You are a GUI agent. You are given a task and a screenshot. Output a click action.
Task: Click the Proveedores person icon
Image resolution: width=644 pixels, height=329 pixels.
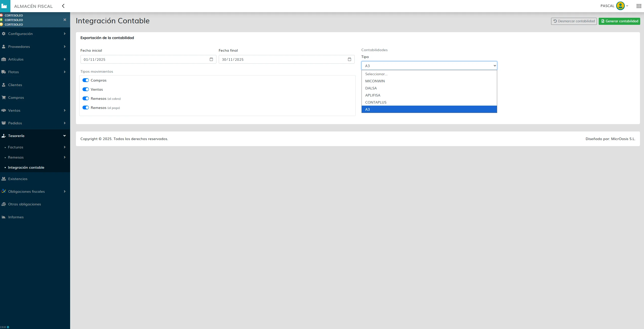coord(4,47)
